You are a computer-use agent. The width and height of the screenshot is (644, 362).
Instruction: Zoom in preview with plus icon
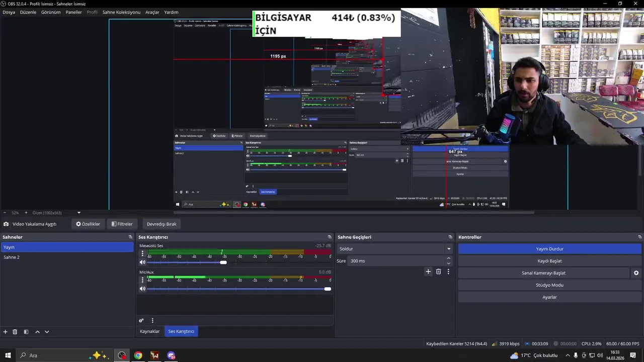click(x=26, y=213)
